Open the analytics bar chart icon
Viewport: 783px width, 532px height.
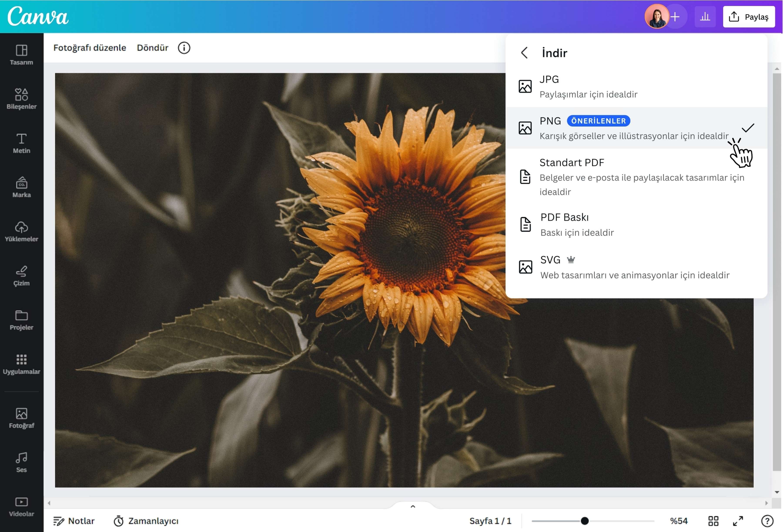point(705,17)
